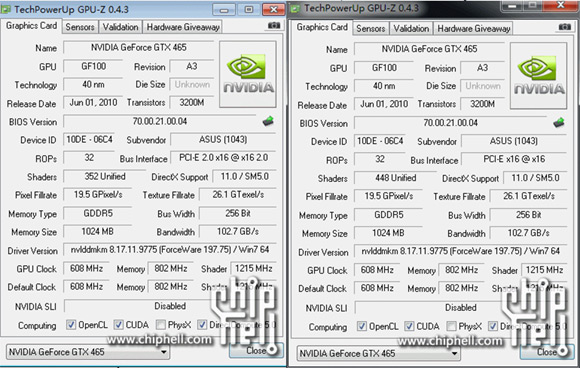Open Hardware Giveaway tab in left window
The height and width of the screenshot is (368, 580).
coord(183,27)
